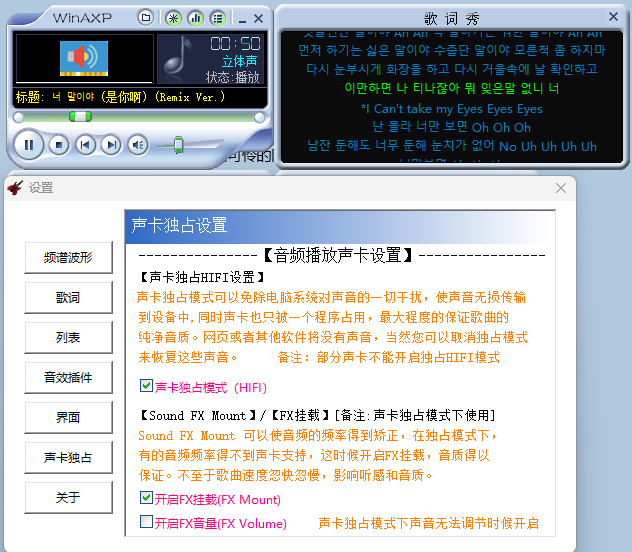Click the right end of progress bar
The height and width of the screenshot is (552, 632).
[x=260, y=117]
